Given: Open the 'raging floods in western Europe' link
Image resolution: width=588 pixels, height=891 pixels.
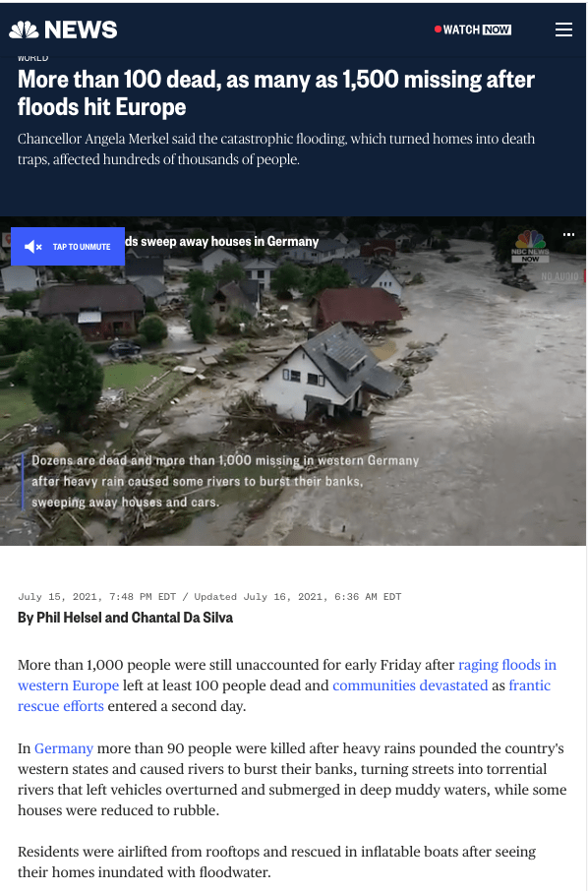Looking at the screenshot, I should click(287, 675).
